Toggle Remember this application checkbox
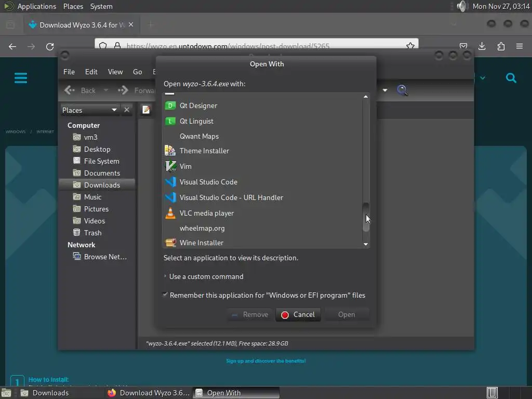 pyautogui.click(x=165, y=295)
